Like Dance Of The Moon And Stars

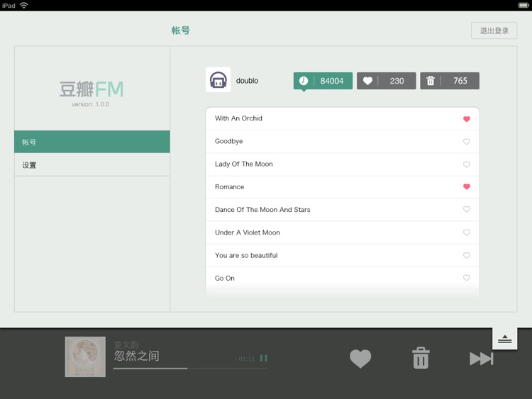pyautogui.click(x=467, y=209)
